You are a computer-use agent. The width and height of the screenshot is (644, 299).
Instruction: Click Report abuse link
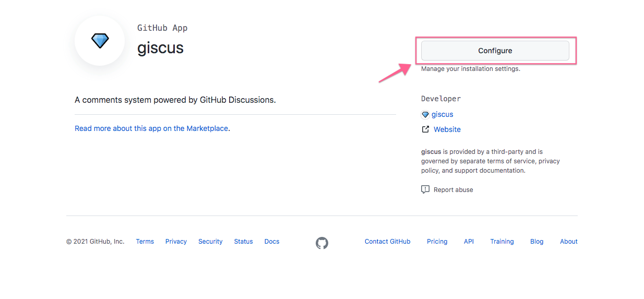tap(453, 190)
